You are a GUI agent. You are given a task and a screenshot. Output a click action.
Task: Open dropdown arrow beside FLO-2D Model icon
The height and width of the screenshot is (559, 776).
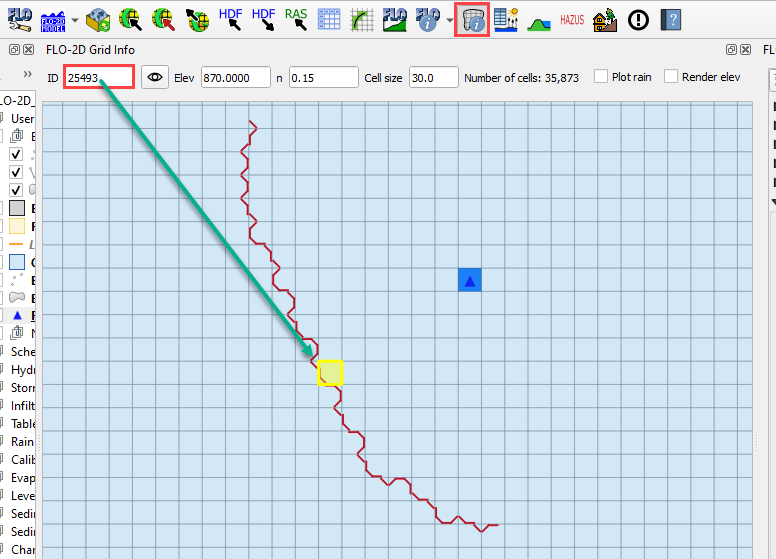(75, 20)
